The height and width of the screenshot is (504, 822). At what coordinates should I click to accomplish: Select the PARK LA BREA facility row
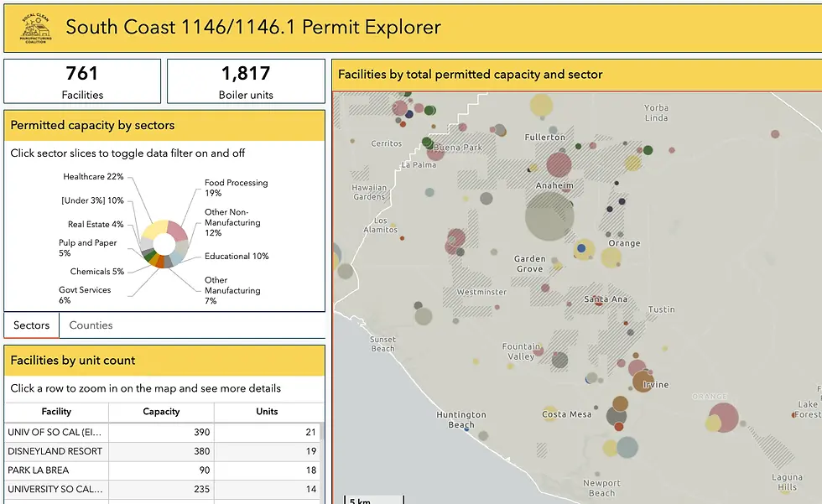pos(162,470)
